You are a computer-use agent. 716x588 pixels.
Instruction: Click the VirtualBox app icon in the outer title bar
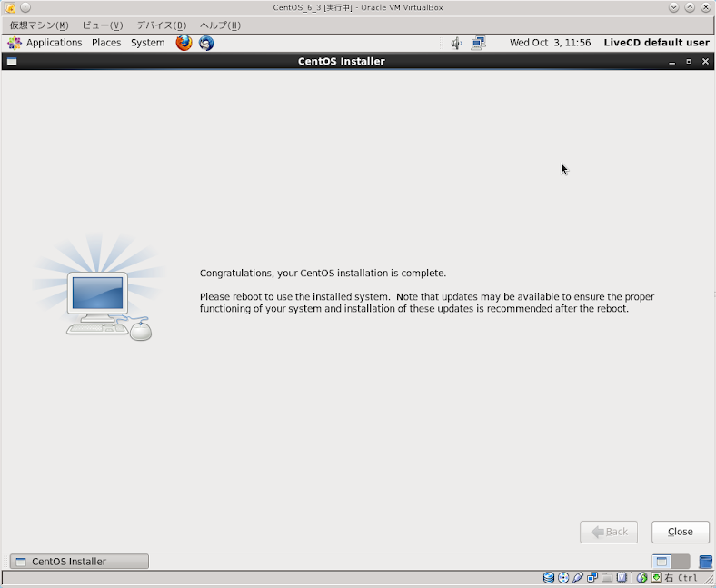tap(10, 7)
